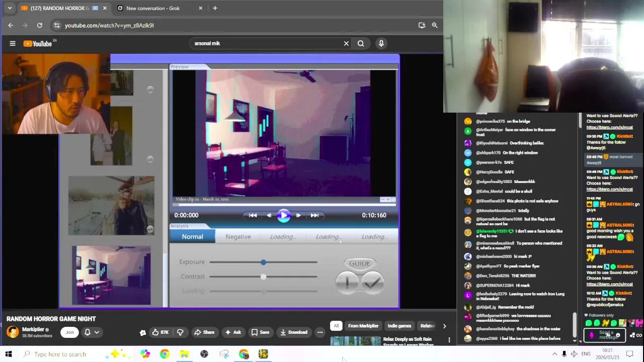Toggle the channel notification bell

tap(87, 332)
